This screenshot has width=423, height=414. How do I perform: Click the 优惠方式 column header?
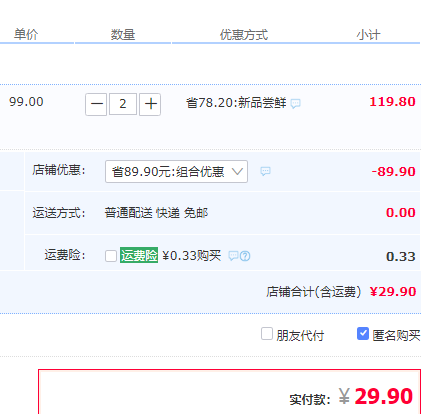244,35
